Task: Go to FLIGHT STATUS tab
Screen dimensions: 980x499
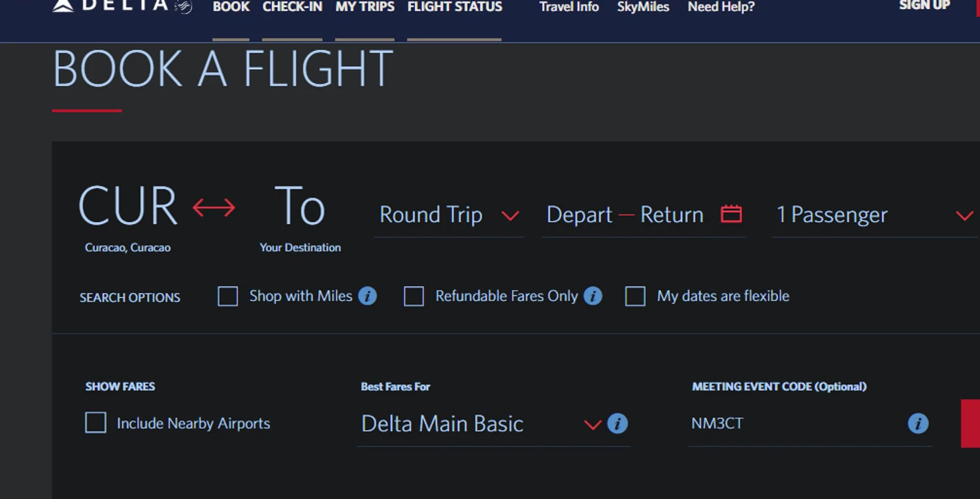Action: (455, 7)
